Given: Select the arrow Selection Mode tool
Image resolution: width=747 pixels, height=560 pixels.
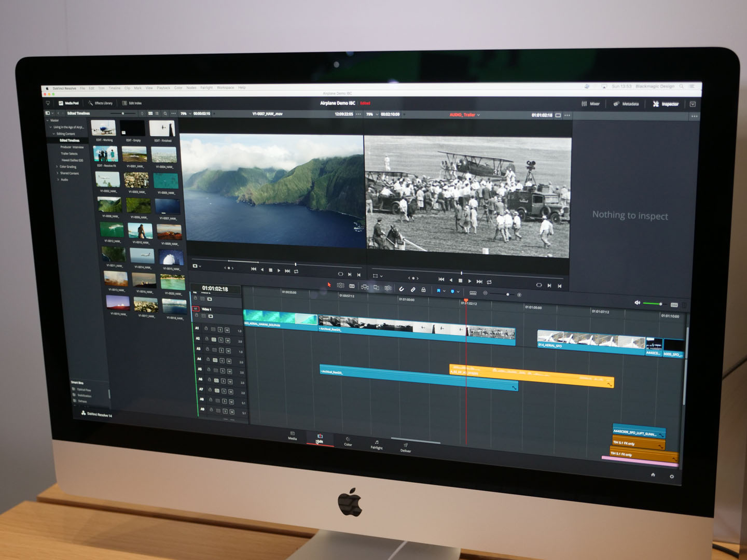Looking at the screenshot, I should (329, 285).
